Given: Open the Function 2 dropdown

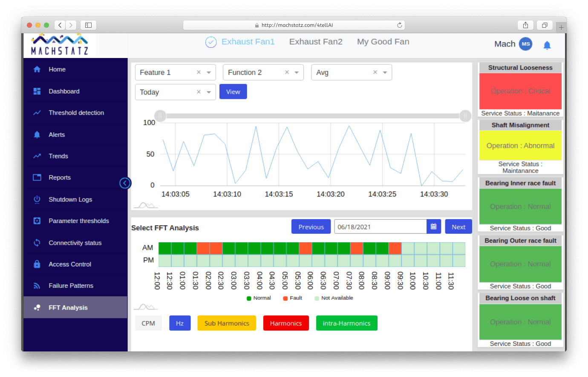Looking at the screenshot, I should 297,72.
